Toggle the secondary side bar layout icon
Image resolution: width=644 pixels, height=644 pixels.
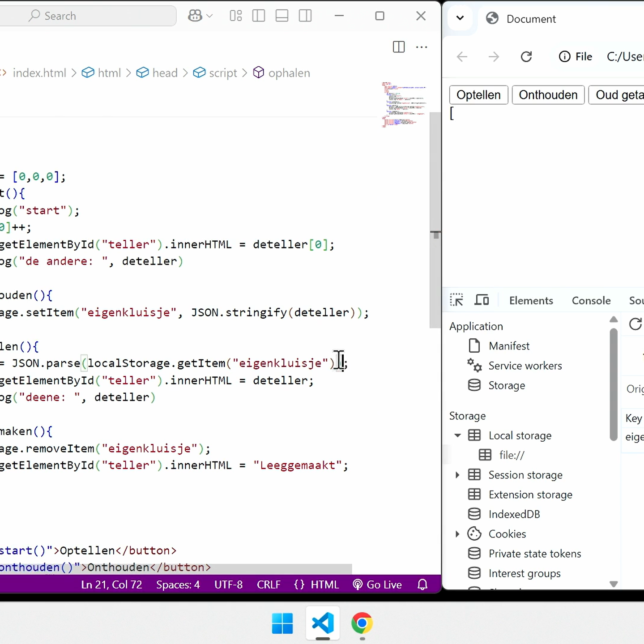305,16
